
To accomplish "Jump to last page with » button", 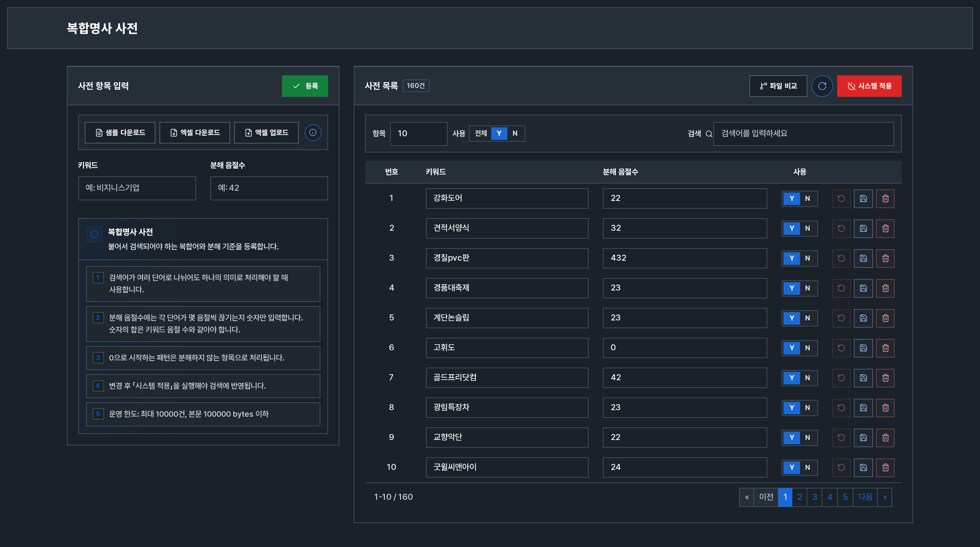I will pos(884,497).
